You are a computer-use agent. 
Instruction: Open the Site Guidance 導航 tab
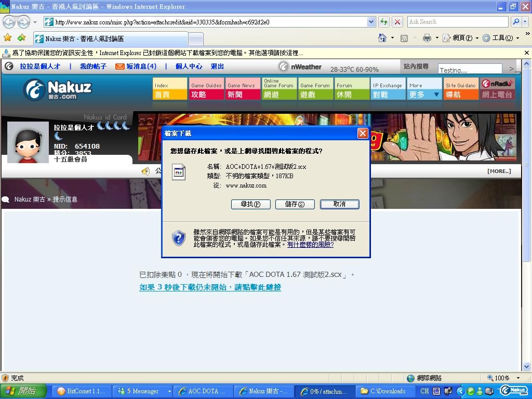pos(461,89)
